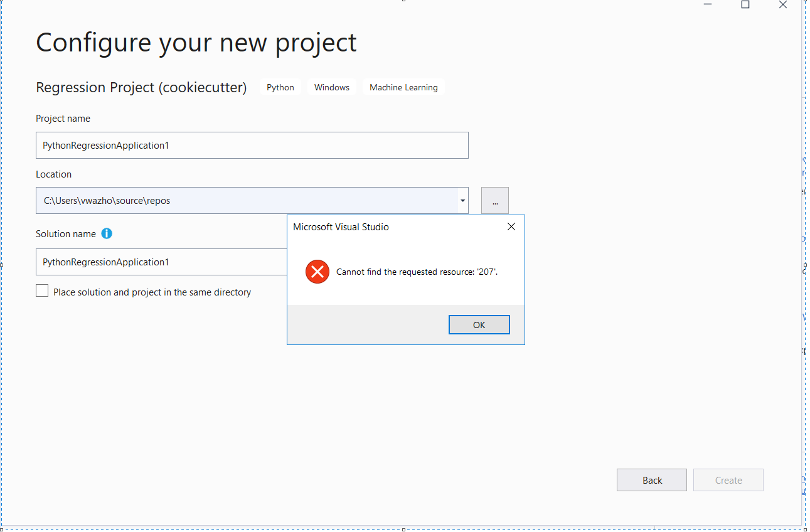The height and width of the screenshot is (532, 810).
Task: Minimize the Visual Studio window
Action: tap(707, 4)
